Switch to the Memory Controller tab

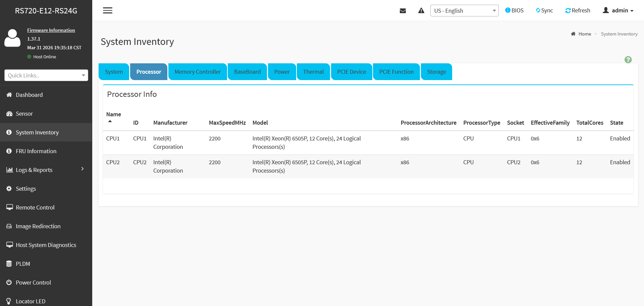click(x=198, y=72)
